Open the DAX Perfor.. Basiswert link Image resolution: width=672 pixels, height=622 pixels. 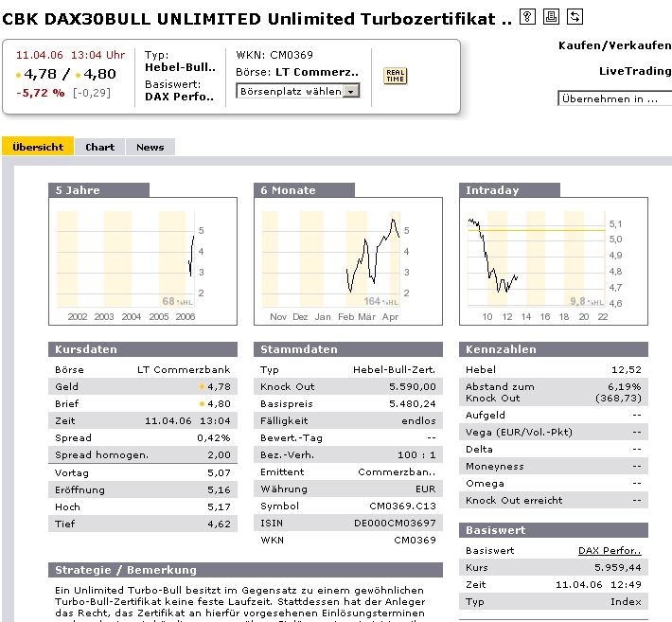[610, 550]
